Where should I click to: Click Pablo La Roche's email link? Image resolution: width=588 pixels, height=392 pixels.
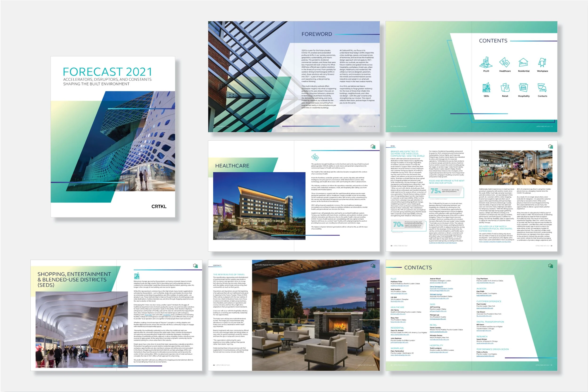click(x=485, y=356)
